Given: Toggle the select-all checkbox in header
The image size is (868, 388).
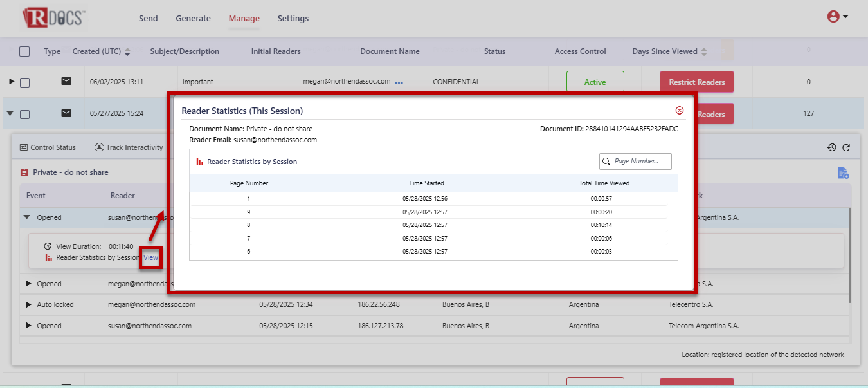Looking at the screenshot, I should point(24,51).
